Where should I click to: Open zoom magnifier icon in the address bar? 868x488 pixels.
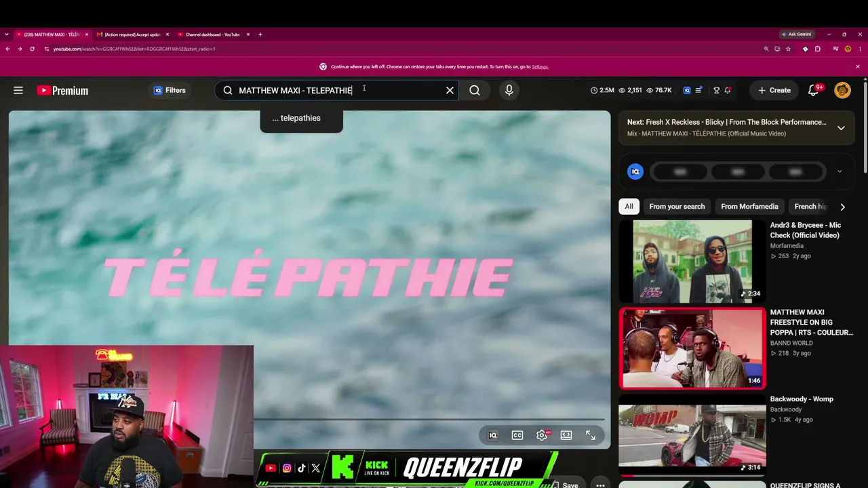766,49
